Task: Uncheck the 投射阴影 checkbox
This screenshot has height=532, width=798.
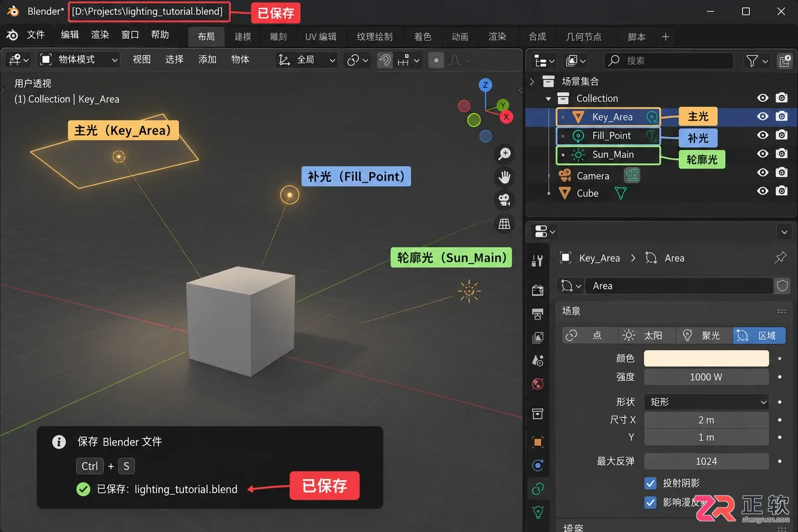Action: pyautogui.click(x=651, y=483)
